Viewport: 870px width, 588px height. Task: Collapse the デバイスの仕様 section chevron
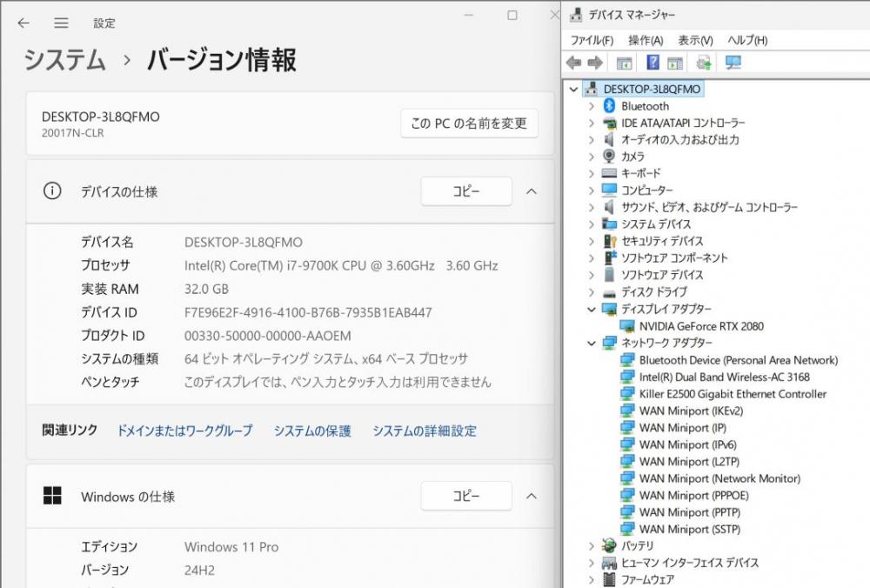pos(531,191)
